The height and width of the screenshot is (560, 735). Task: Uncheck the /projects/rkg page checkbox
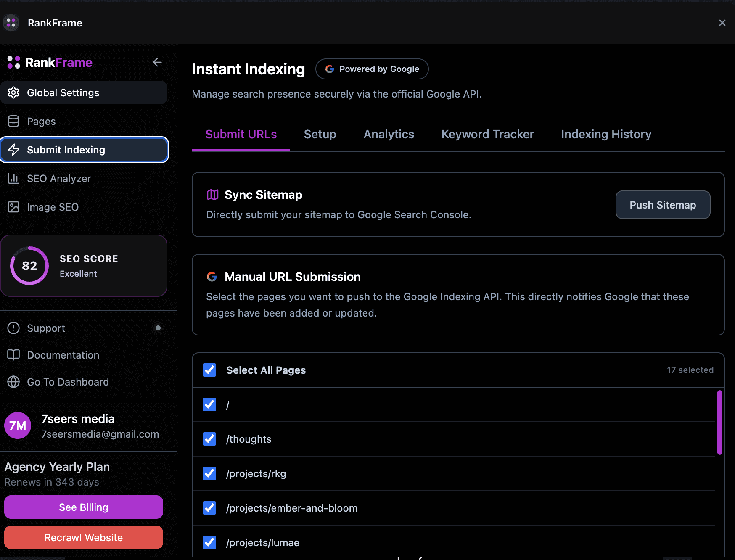click(x=209, y=473)
